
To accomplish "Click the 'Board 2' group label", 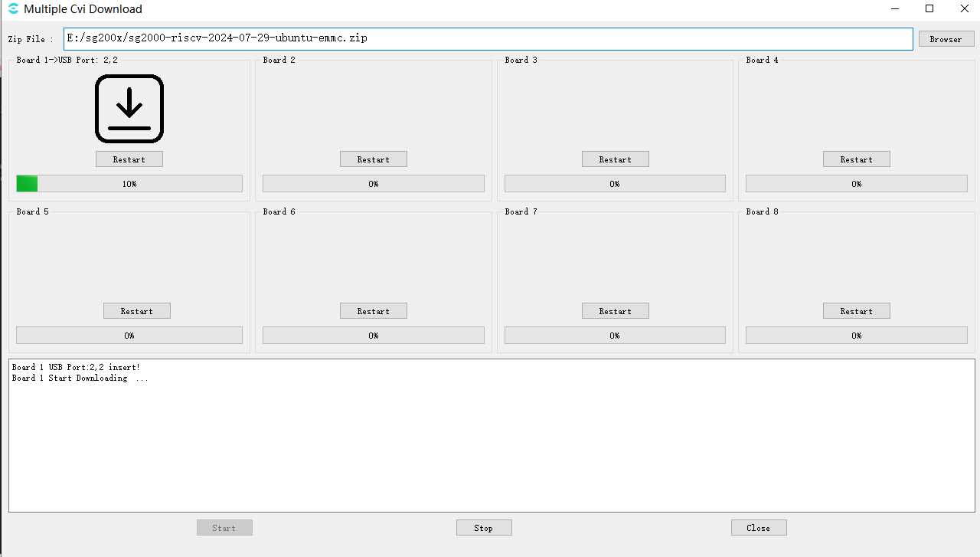I will [279, 60].
